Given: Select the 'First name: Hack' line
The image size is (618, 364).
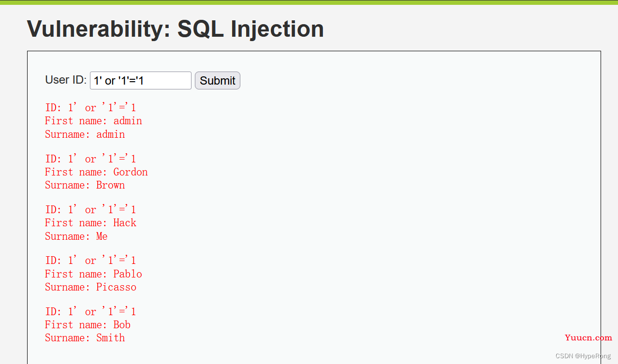Looking at the screenshot, I should [x=90, y=223].
